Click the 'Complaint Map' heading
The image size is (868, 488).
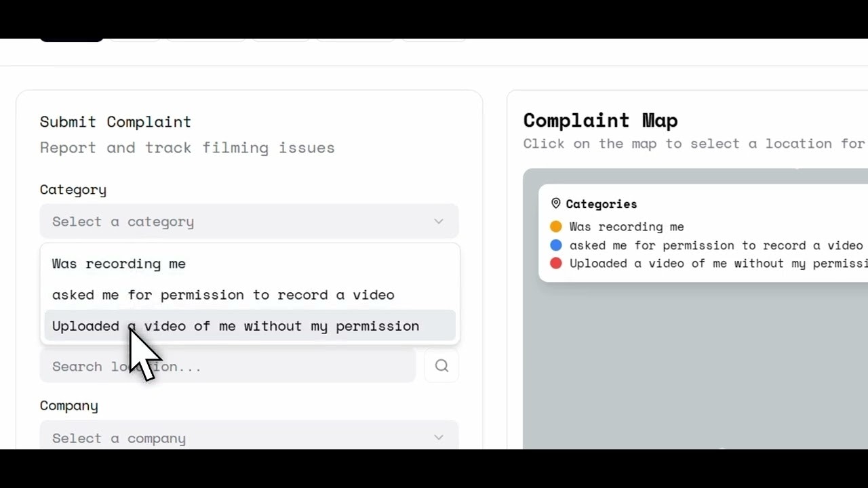[x=601, y=121]
